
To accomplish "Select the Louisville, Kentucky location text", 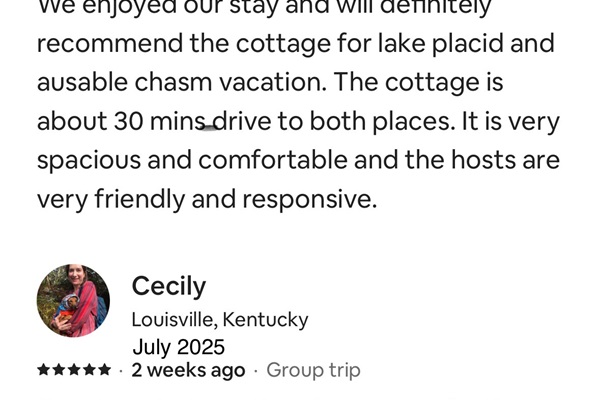I will click(220, 319).
